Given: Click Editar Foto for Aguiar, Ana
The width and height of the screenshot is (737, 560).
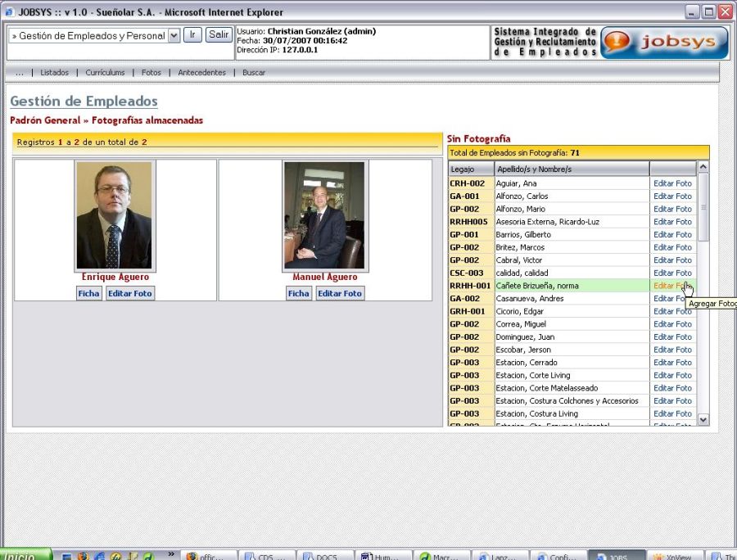Looking at the screenshot, I should tap(672, 183).
